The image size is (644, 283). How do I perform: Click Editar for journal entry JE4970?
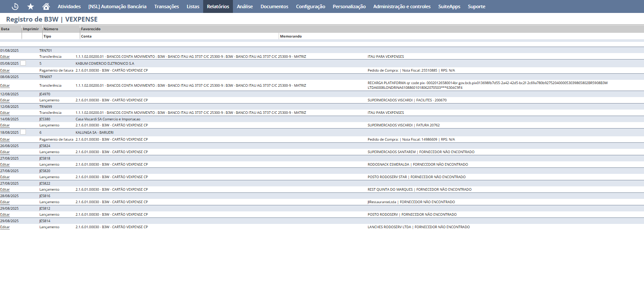click(x=5, y=100)
